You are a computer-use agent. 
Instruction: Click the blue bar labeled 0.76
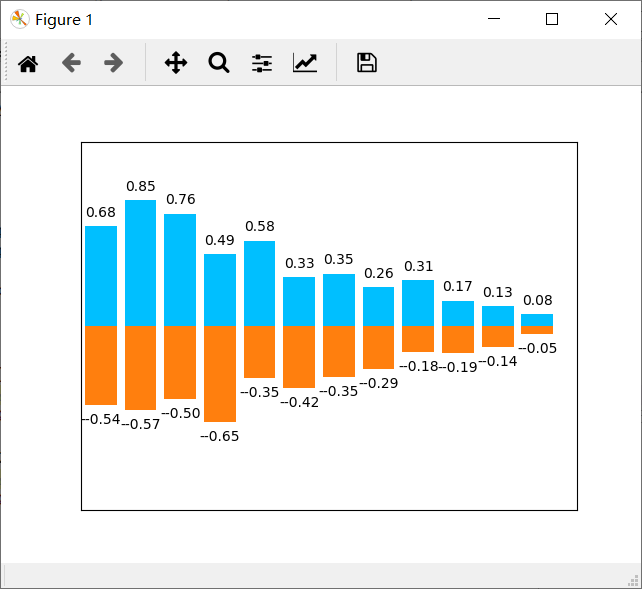point(180,270)
